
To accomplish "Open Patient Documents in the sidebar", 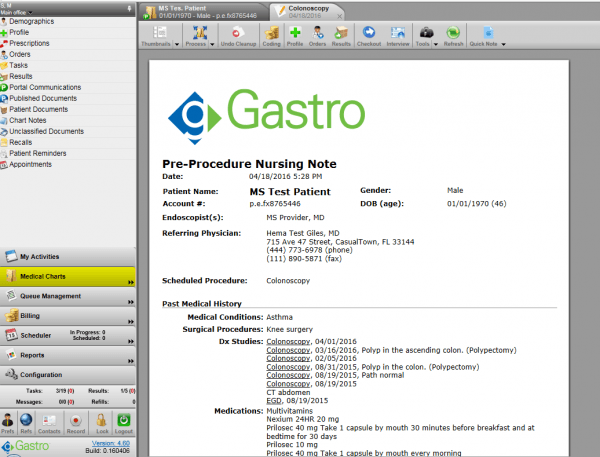I will pyautogui.click(x=38, y=109).
